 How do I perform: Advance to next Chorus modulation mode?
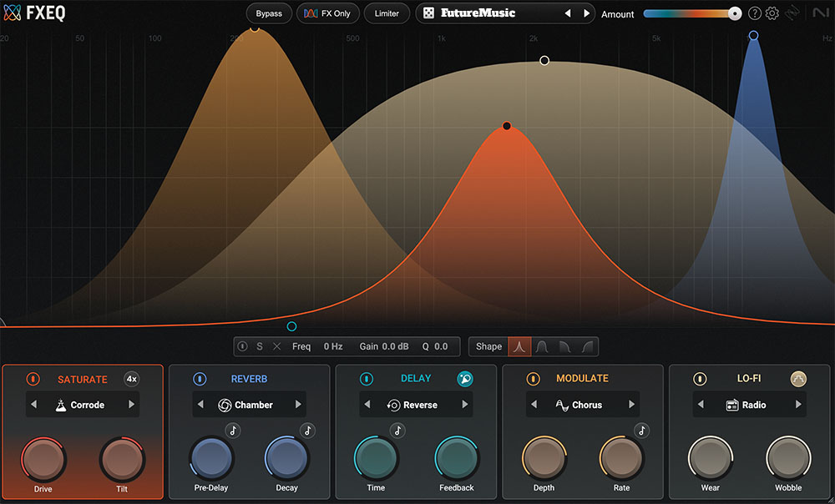click(x=630, y=405)
